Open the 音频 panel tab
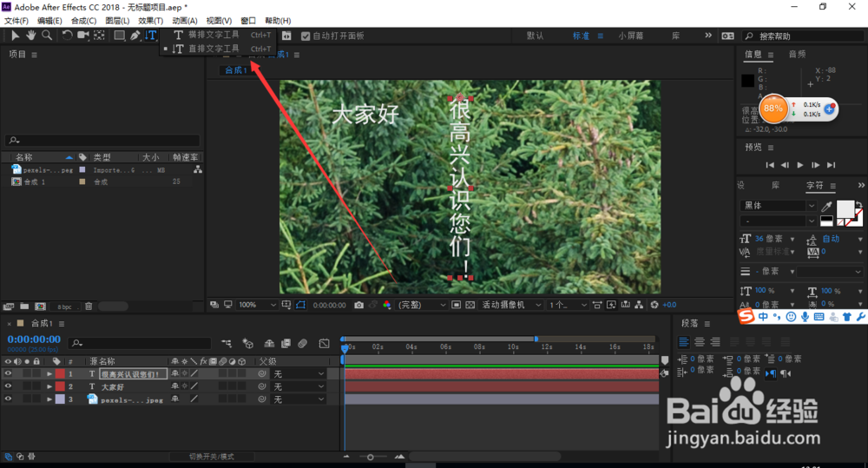The height and width of the screenshot is (468, 868). tap(797, 55)
